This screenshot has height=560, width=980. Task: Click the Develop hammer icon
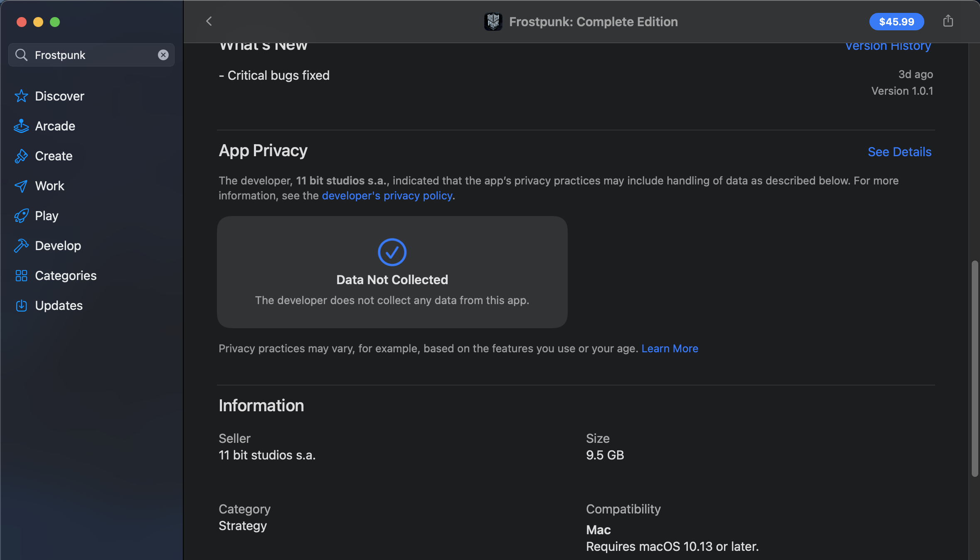pyautogui.click(x=21, y=246)
